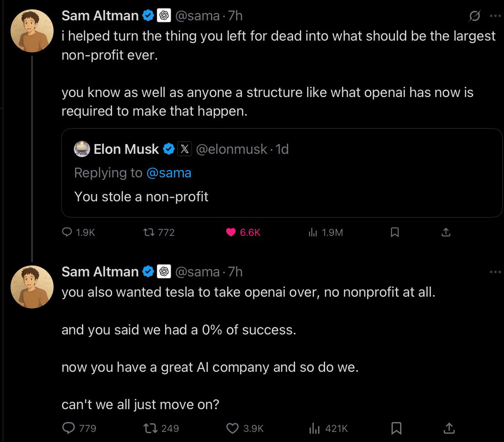Image resolution: width=504 pixels, height=442 pixels.
Task: Open Grok icon on first tweet
Action: (475, 16)
